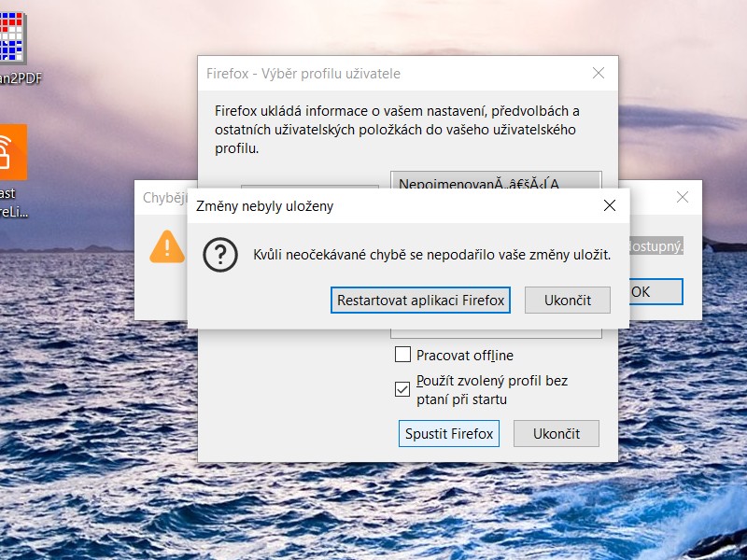Click OK in the warning dialog behind
The image size is (747, 560).
(x=656, y=291)
